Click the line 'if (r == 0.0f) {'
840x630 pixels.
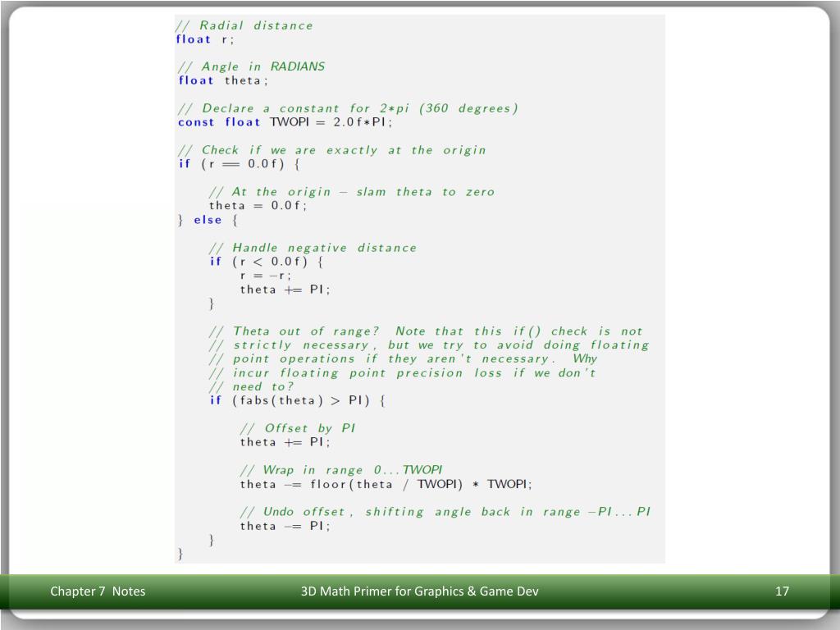(x=239, y=164)
